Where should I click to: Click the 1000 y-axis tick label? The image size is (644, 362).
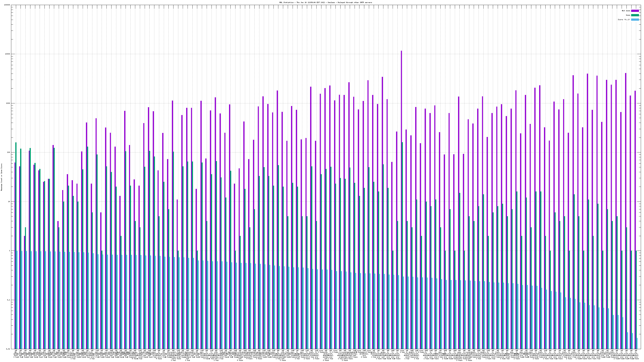[x=8, y=103]
